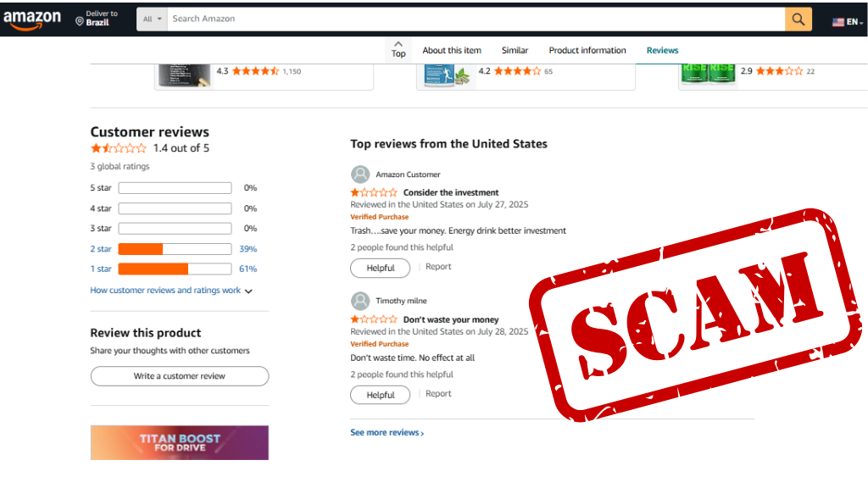Mark the Consider the investment review Helpful
This screenshot has height=488, width=868.
[x=380, y=268]
